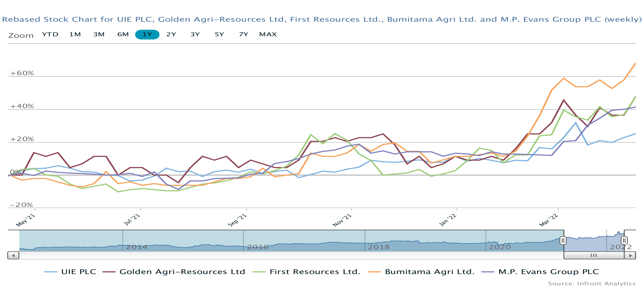Hide M.P. Evans Group PLC series
Viewport: 644px width, 288px height.
548,272
